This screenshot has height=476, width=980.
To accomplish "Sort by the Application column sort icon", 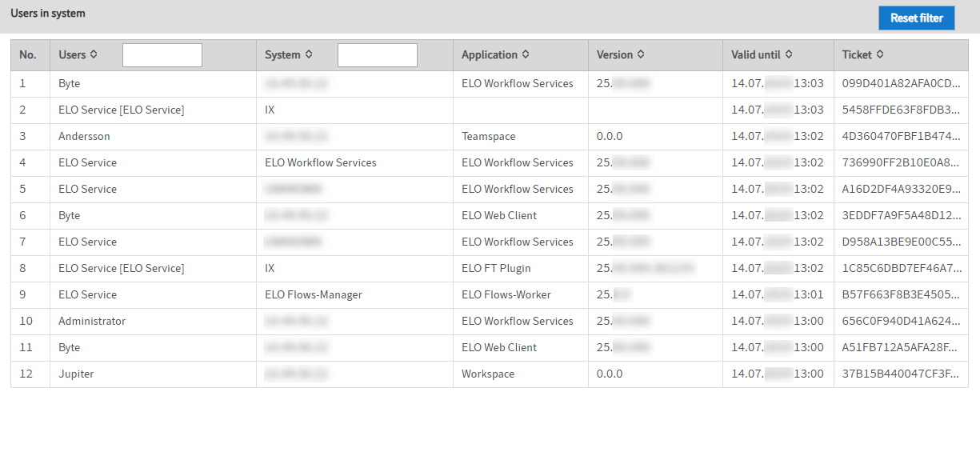I will [526, 54].
